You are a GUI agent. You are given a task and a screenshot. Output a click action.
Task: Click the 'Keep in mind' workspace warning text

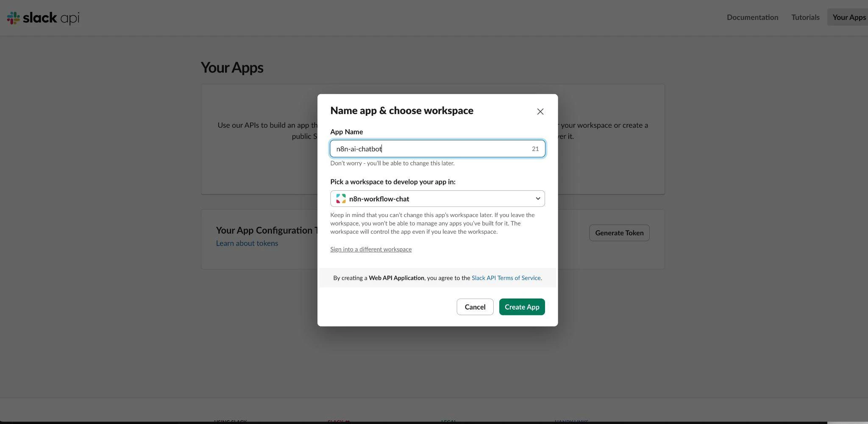(432, 223)
